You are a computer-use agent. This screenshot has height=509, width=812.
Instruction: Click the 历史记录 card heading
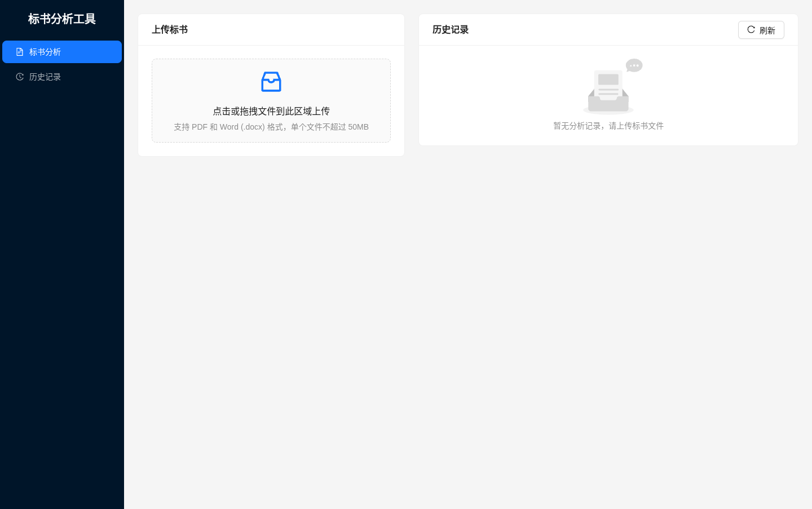click(x=451, y=29)
